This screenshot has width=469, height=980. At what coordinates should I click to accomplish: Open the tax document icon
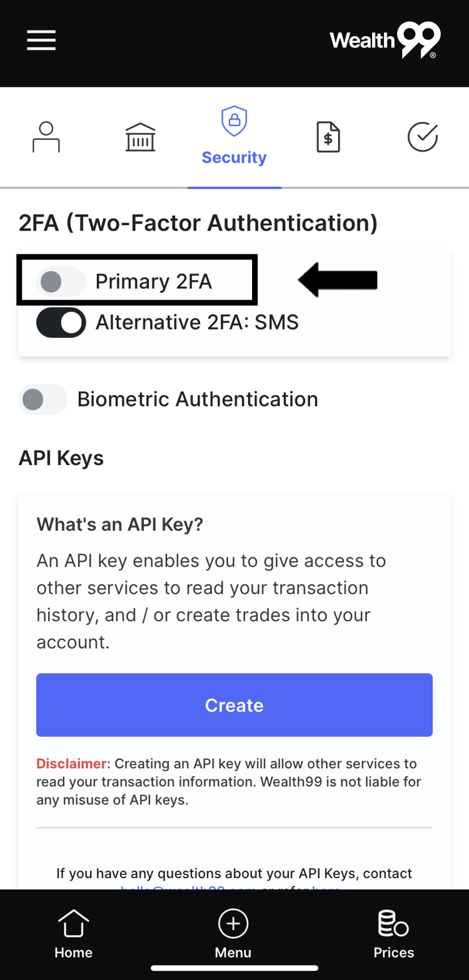point(328,136)
